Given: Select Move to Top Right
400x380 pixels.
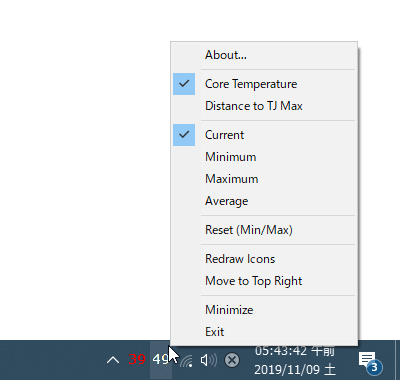Looking at the screenshot, I should coord(264,281).
